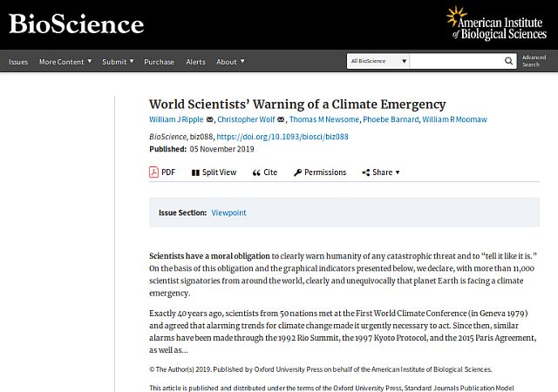Click the email envelope icon beside Christopher Wolf
Viewport: 558px width, 392px height.
tap(281, 119)
